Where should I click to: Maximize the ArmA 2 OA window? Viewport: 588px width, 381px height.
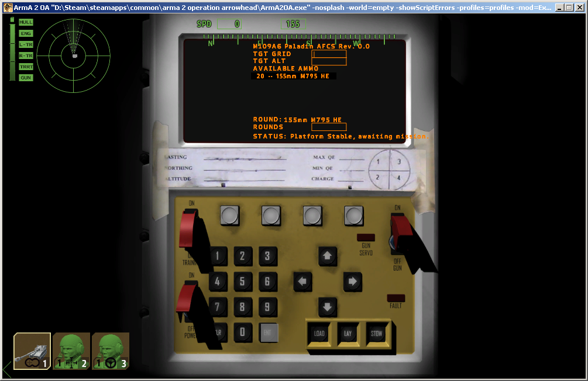point(569,8)
